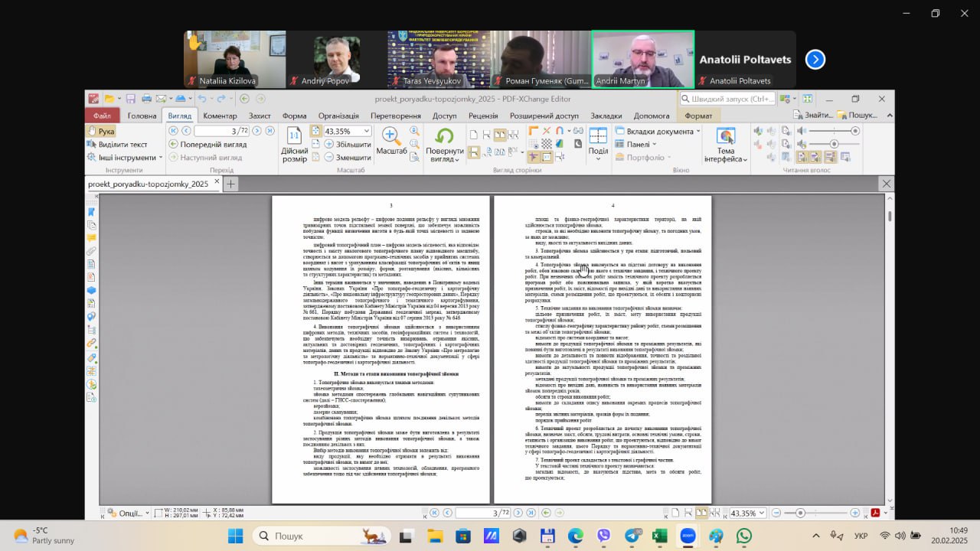Open Viber from the taskbar

point(603,536)
